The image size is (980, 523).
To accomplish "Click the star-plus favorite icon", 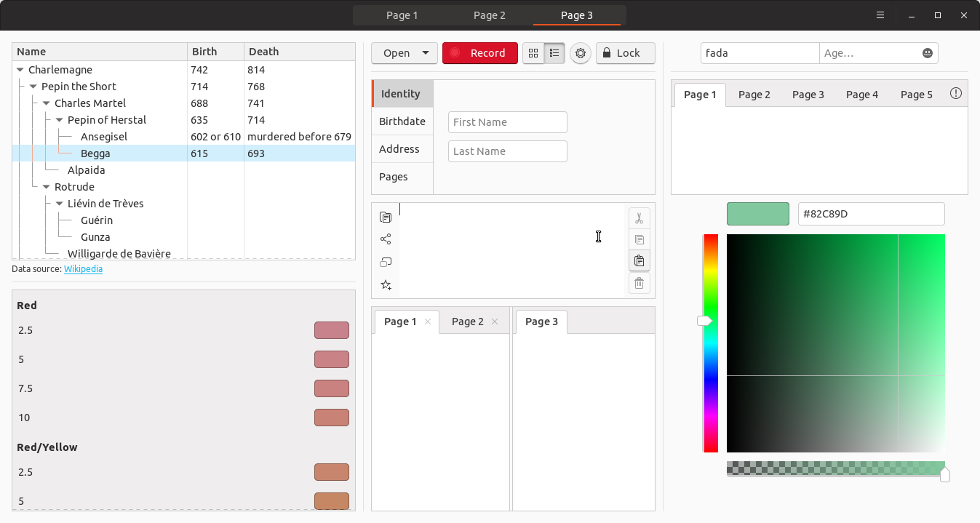I will pos(386,285).
